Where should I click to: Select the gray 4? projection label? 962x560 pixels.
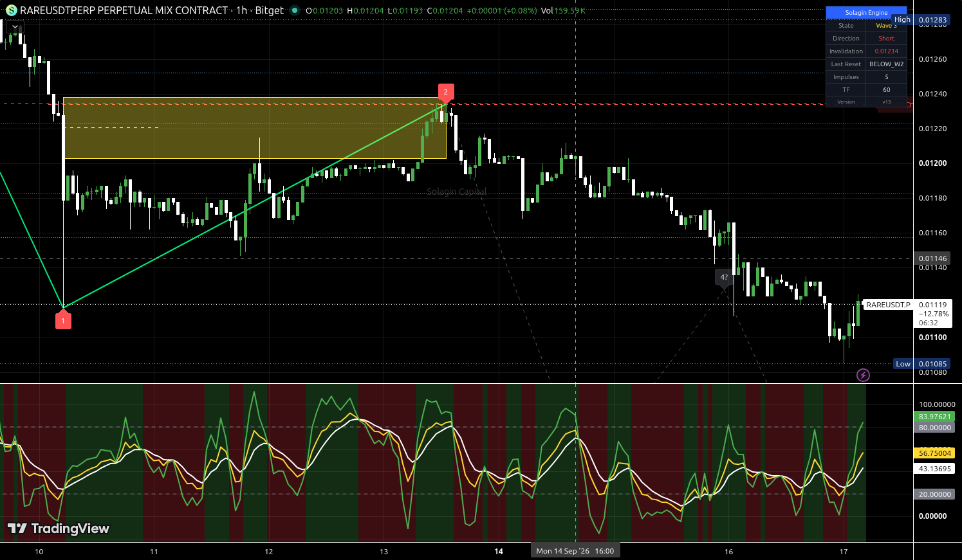[724, 278]
